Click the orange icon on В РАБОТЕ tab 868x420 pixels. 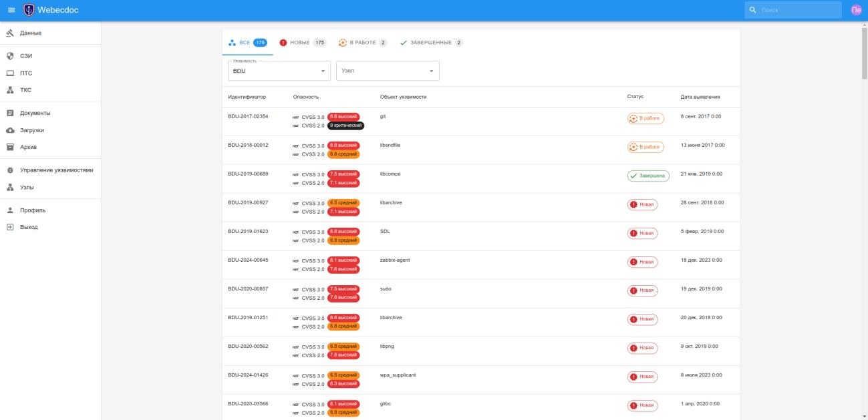(x=343, y=43)
